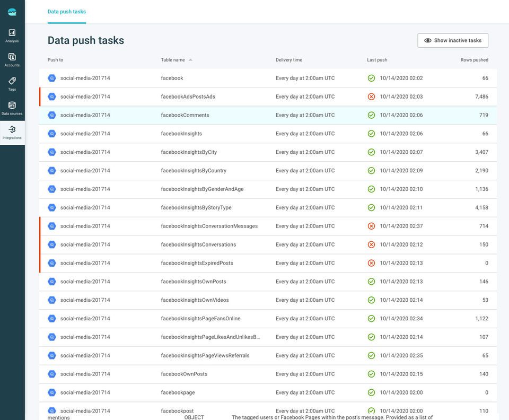Select the Integrations sidebar icon

coord(12,132)
